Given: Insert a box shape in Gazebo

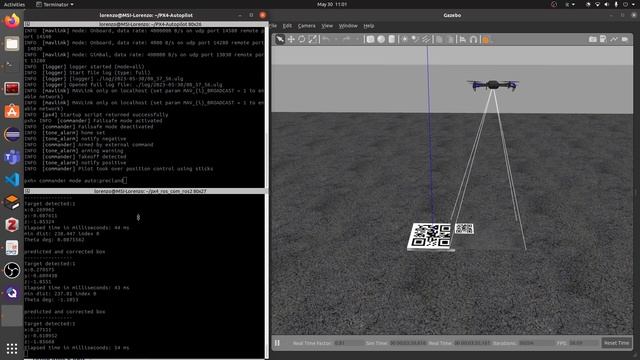Looking at the screenshot, I should [370, 39].
